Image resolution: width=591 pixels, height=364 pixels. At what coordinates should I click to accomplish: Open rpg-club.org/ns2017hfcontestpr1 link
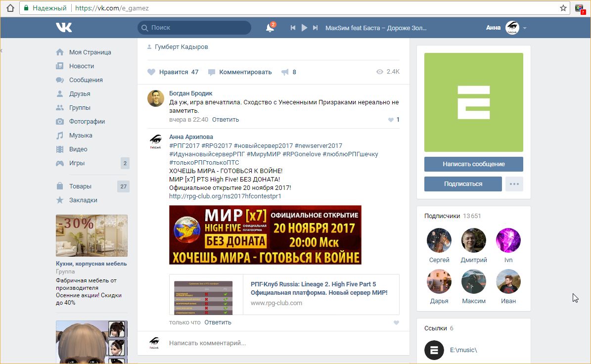tap(225, 196)
